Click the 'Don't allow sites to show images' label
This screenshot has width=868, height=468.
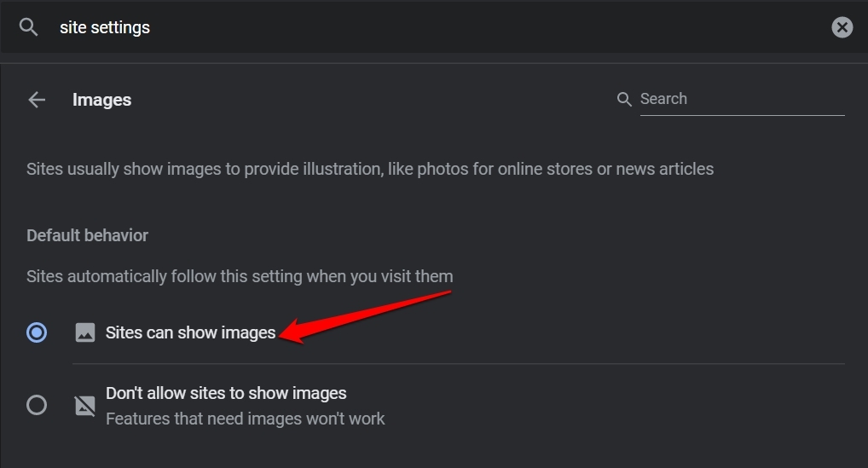(226, 393)
